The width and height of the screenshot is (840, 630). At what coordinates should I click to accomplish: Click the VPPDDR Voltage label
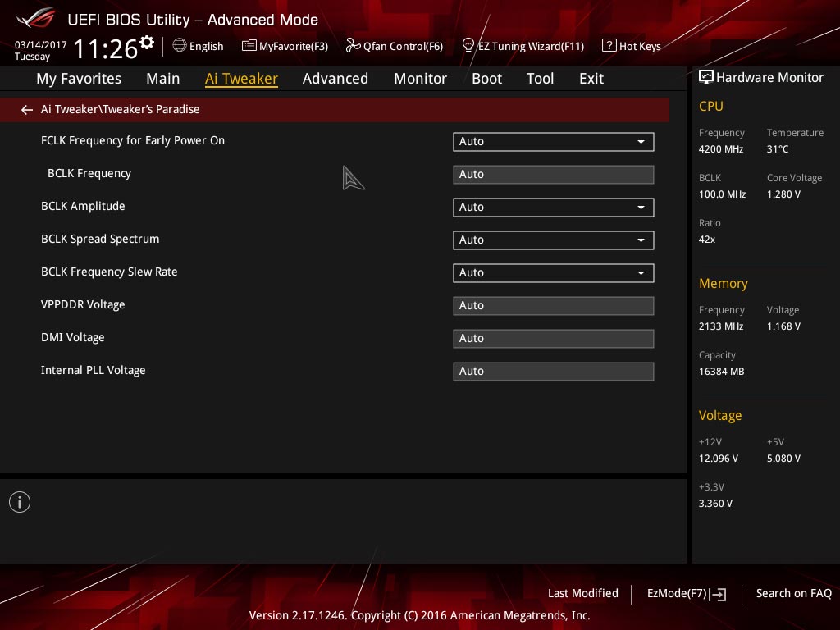pos(83,304)
